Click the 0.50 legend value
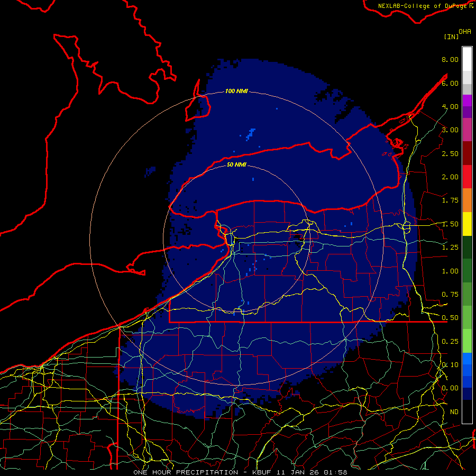 click(x=450, y=318)
